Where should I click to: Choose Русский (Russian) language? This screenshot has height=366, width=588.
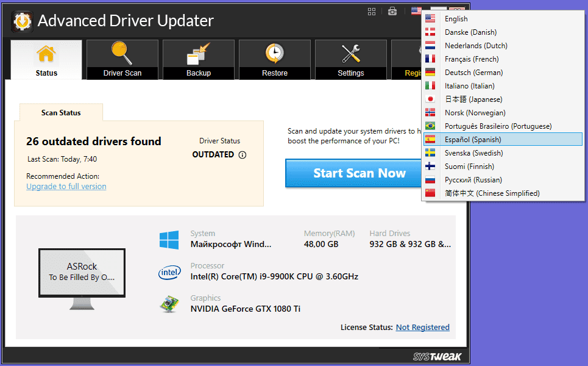click(x=503, y=180)
